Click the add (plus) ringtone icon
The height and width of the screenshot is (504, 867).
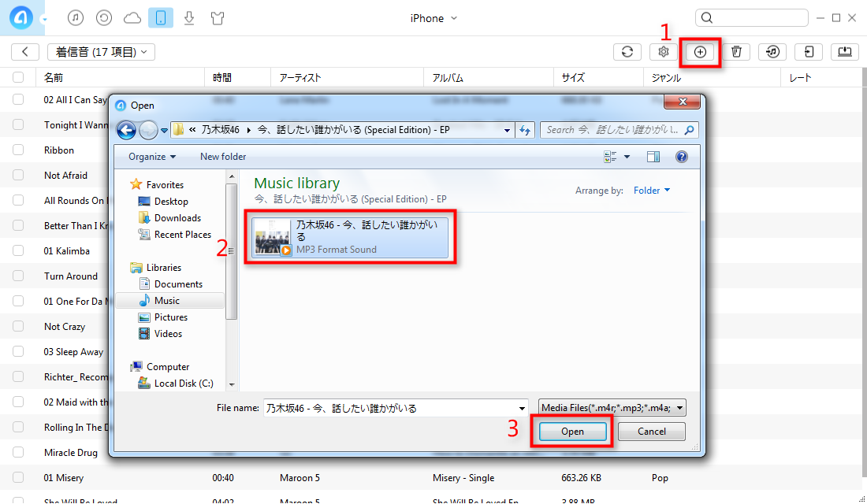pyautogui.click(x=700, y=51)
